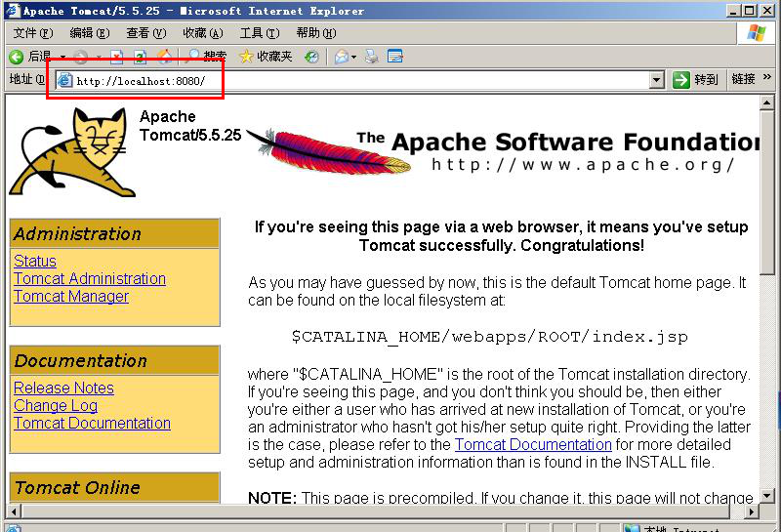781x532 pixels.
Task: Expand the Links toolbar chevron
Action: pos(766,77)
